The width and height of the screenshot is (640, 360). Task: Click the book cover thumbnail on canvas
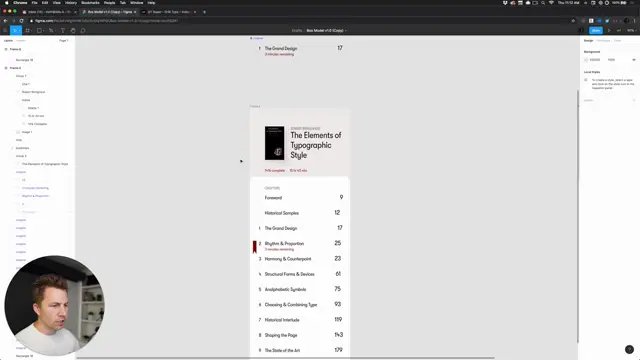[274, 143]
